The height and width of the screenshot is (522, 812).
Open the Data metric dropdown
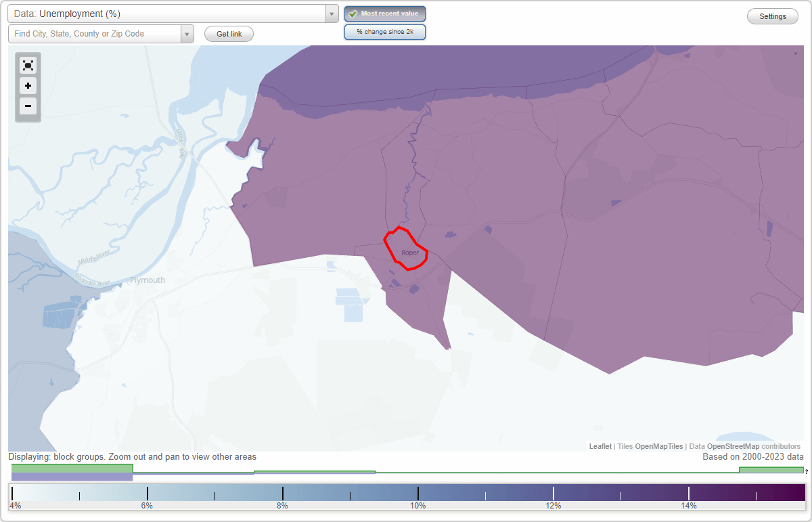pos(331,13)
